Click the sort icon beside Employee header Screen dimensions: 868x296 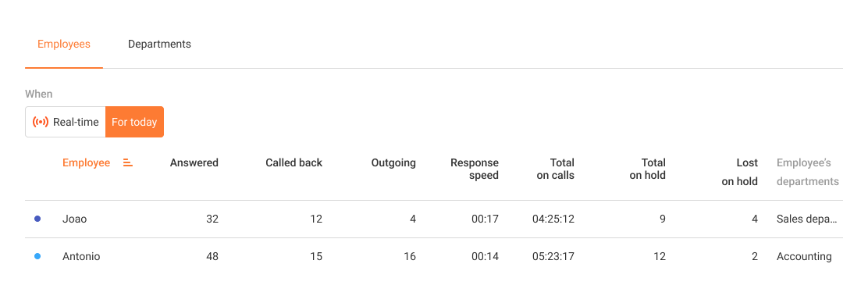pyautogui.click(x=128, y=163)
